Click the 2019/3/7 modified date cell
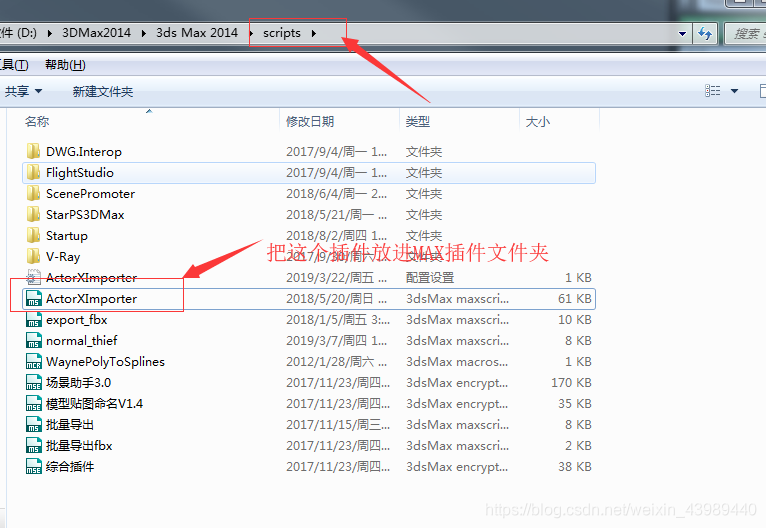Screen dimensions: 766x528 tap(337, 340)
